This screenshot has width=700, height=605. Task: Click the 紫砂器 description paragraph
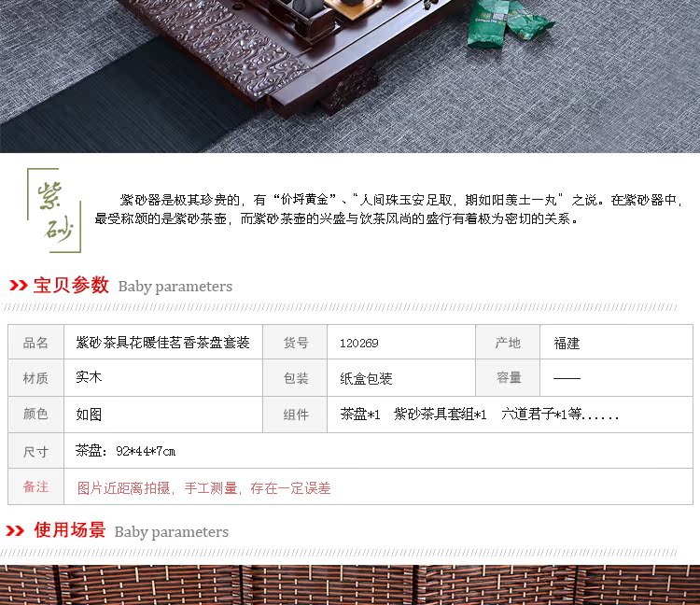click(388, 209)
